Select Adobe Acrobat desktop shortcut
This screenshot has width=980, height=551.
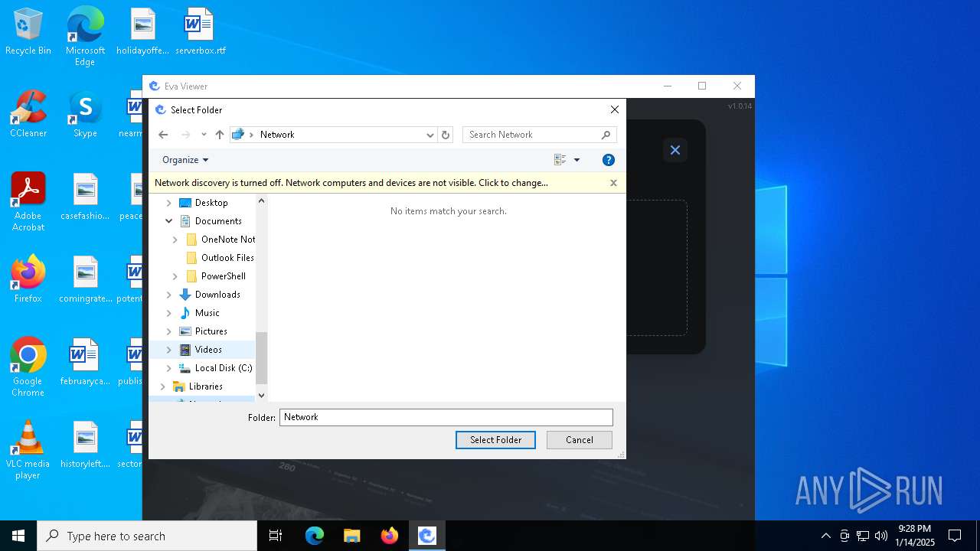(x=28, y=201)
